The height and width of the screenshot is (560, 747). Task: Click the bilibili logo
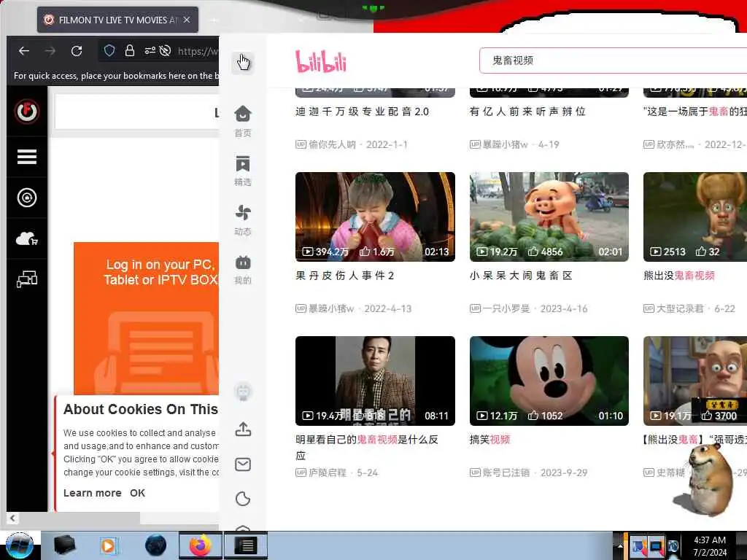click(x=321, y=61)
